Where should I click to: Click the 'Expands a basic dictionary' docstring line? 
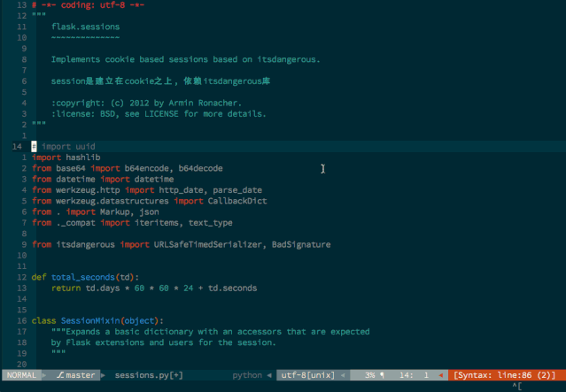[211, 332]
